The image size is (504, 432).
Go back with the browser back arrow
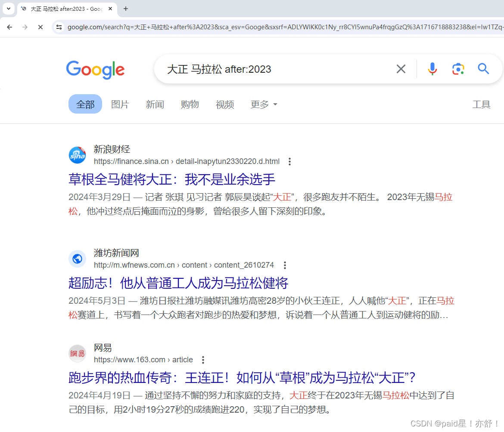[x=9, y=27]
